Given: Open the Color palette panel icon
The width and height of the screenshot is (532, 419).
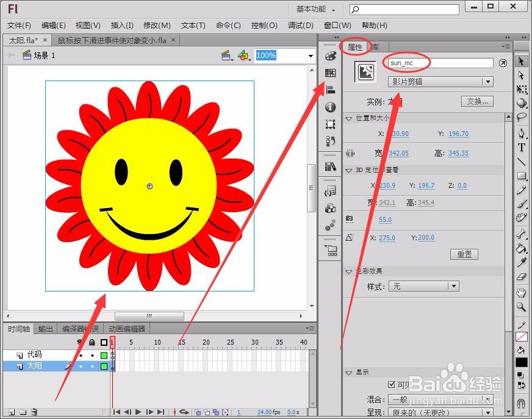Looking at the screenshot, I should pyautogui.click(x=330, y=56).
